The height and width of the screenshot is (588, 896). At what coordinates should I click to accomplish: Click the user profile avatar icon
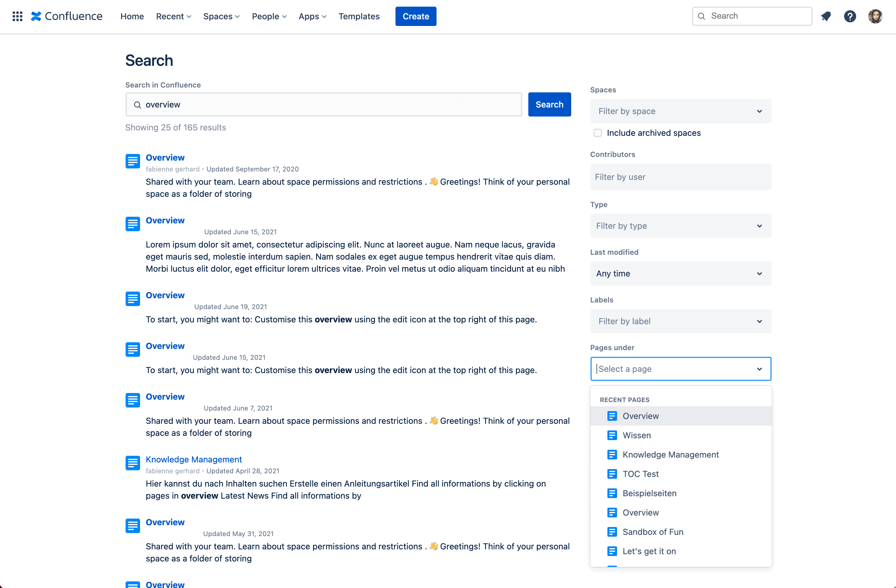pyautogui.click(x=876, y=16)
